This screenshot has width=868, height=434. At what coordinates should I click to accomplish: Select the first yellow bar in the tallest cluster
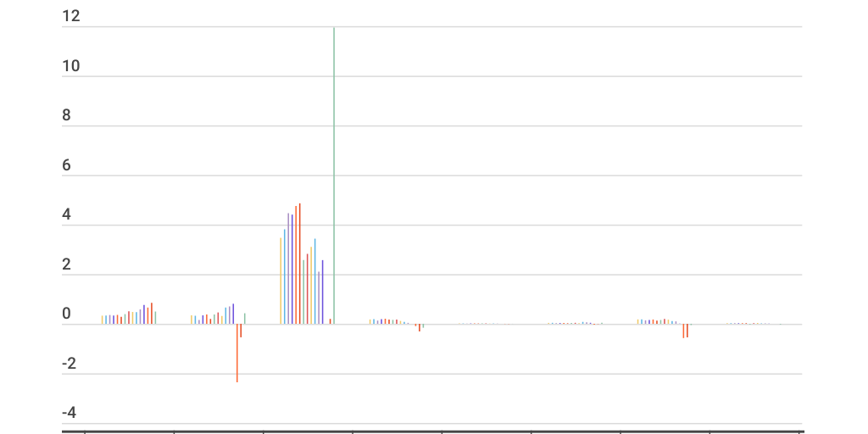click(281, 281)
